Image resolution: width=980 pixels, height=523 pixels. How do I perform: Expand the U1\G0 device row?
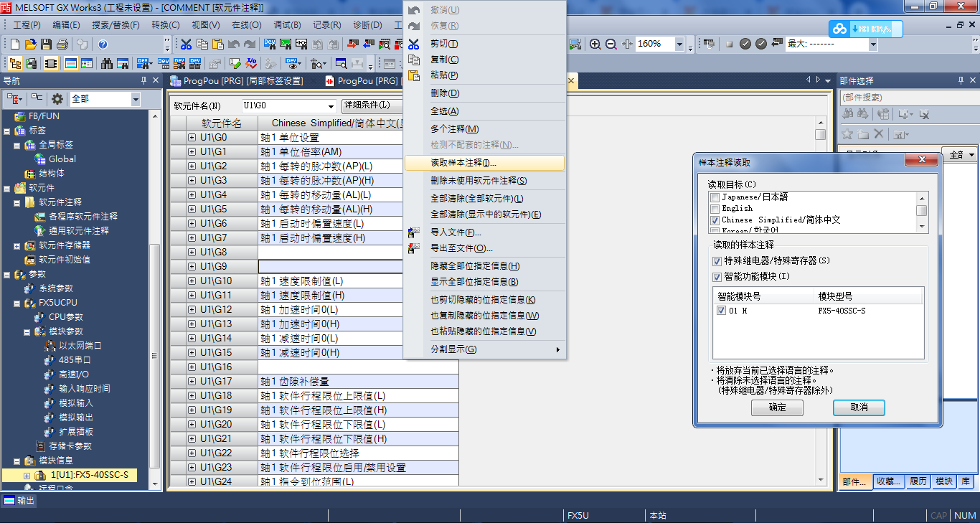point(192,138)
